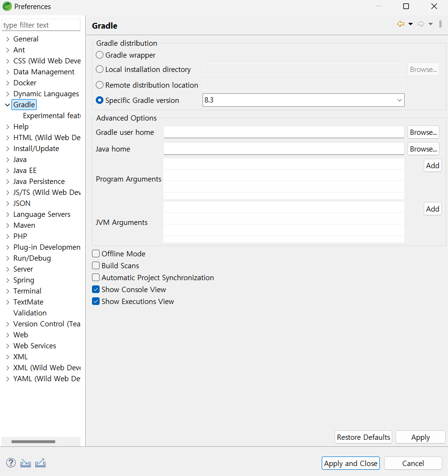Image resolution: width=448 pixels, height=476 pixels.
Task: Enable the Offline Mode checkbox
Action: (x=96, y=253)
